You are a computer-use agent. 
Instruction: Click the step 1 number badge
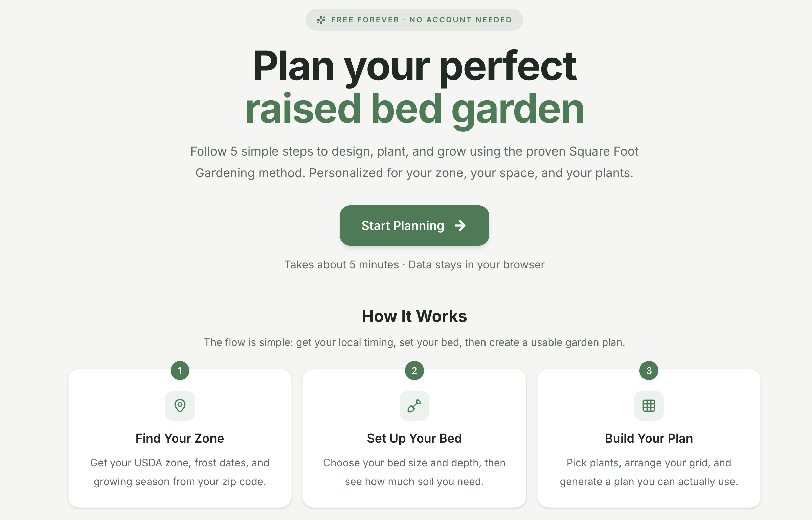click(180, 371)
